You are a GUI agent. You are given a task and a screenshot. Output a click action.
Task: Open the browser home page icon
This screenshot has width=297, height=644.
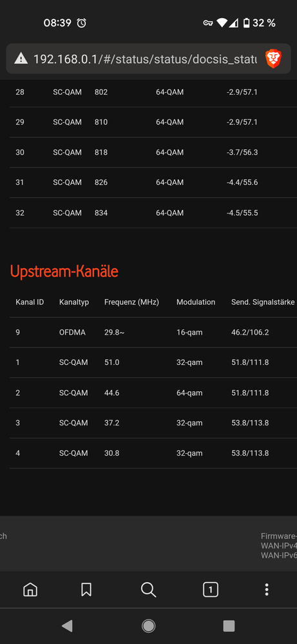click(30, 590)
